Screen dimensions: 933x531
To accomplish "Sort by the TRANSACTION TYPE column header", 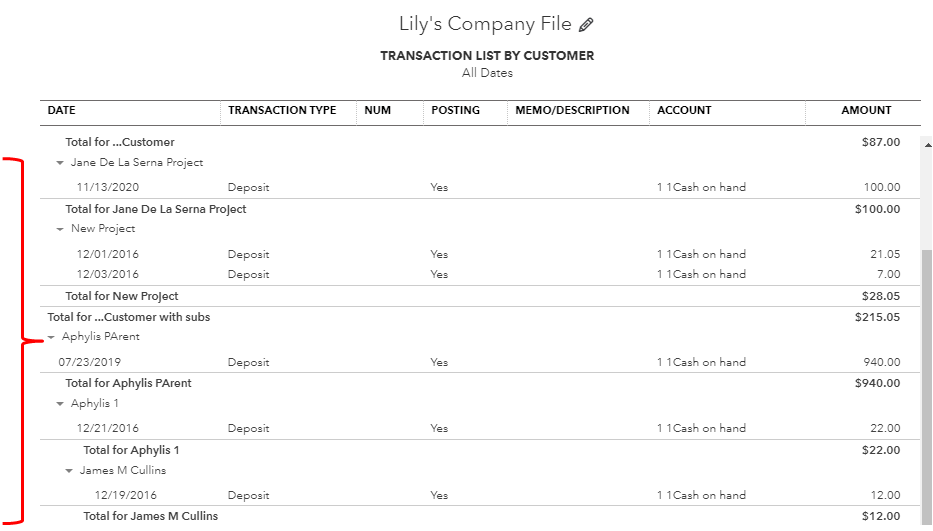I will pos(282,110).
